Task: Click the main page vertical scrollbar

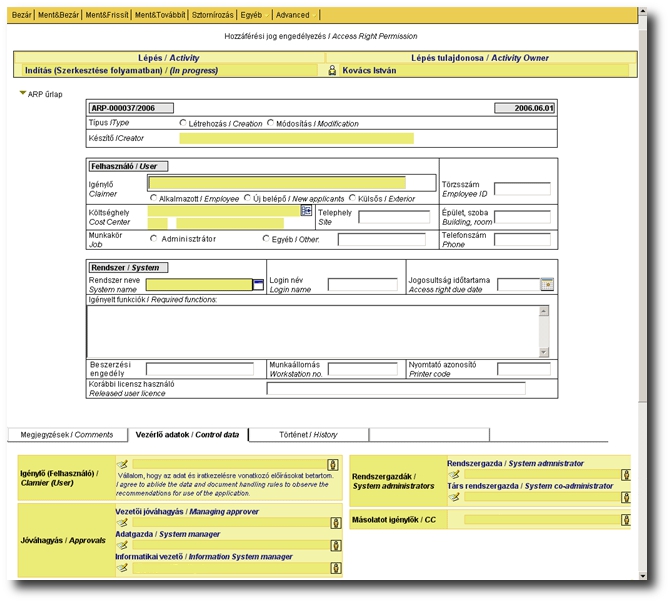Action: 643,214
